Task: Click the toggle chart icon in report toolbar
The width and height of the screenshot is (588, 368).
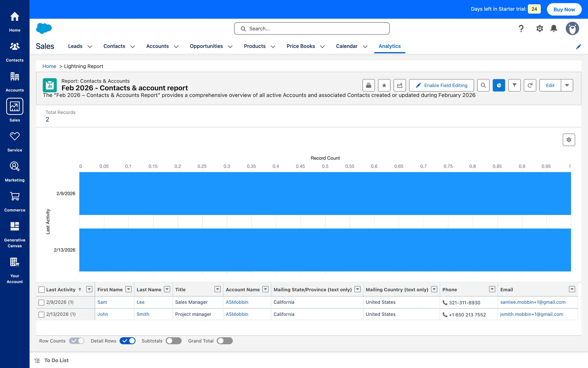Action: (x=499, y=85)
